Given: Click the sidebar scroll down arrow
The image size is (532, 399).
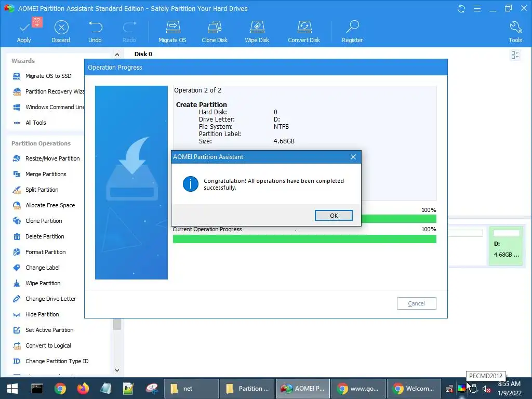Looking at the screenshot, I should [x=117, y=370].
